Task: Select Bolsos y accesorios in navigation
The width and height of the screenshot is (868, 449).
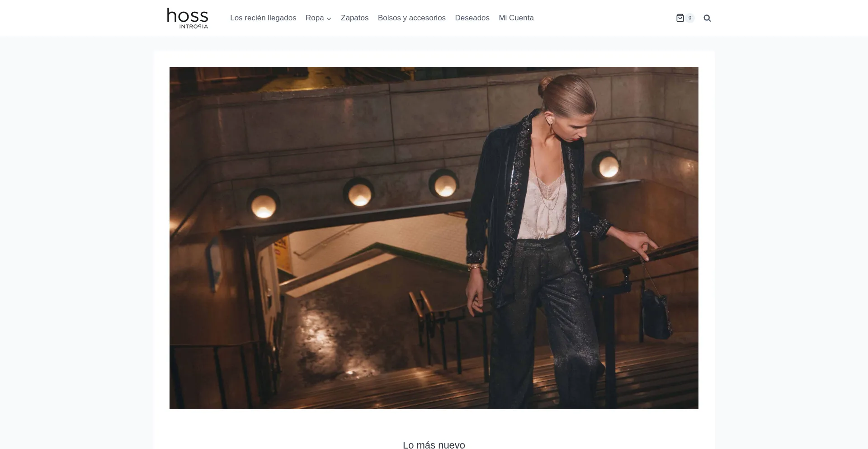Action: pyautogui.click(x=412, y=18)
